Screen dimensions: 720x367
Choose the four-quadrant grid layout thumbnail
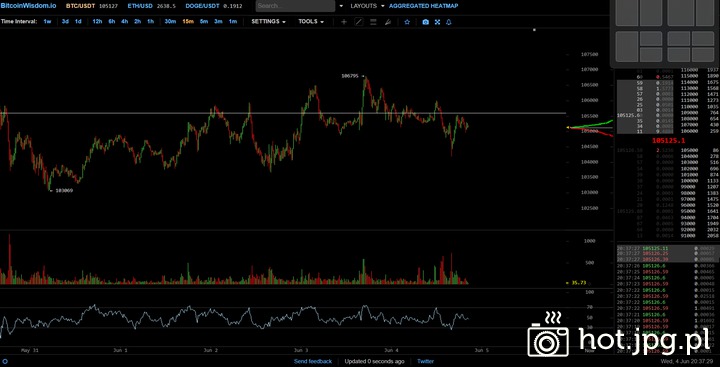point(691,46)
